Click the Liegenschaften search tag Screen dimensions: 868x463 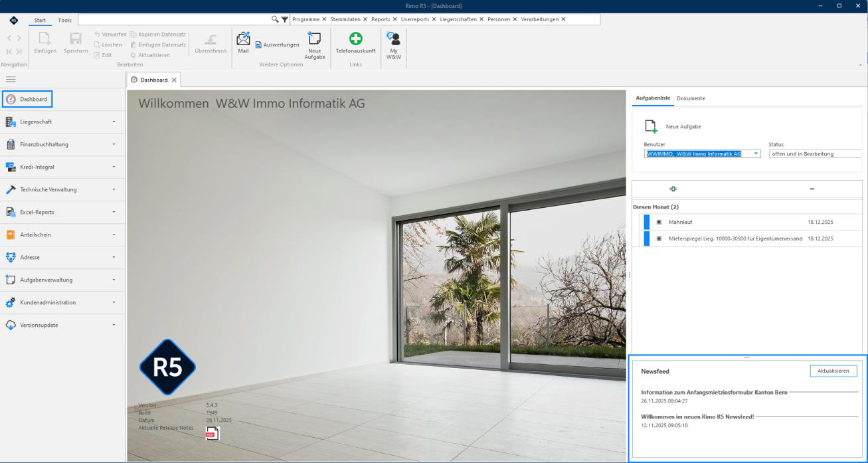(458, 19)
